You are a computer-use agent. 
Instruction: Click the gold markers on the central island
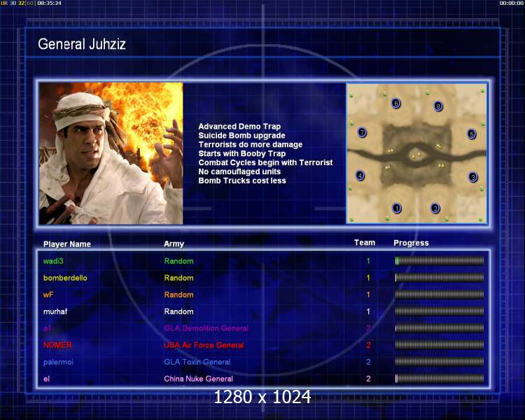416,155
